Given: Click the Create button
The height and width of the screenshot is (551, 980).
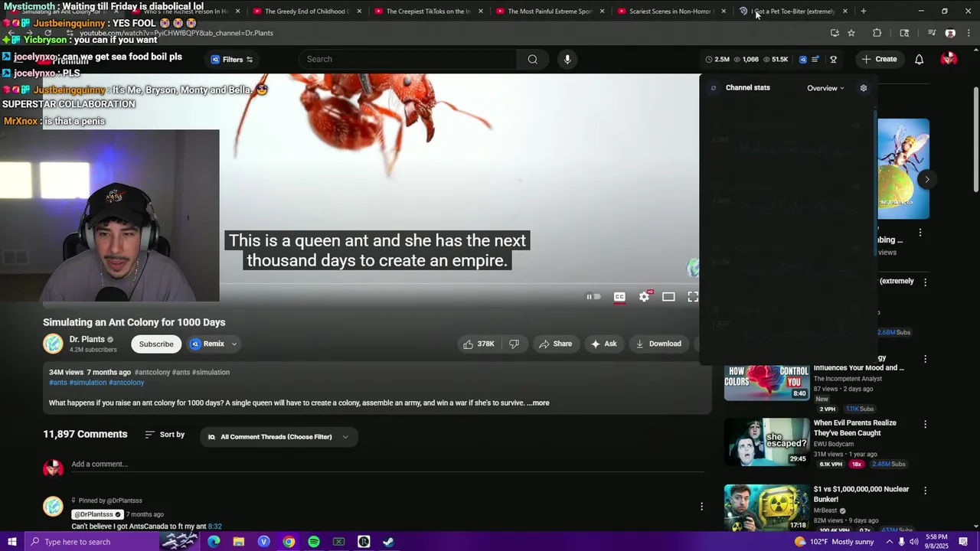Looking at the screenshot, I should [x=879, y=59].
